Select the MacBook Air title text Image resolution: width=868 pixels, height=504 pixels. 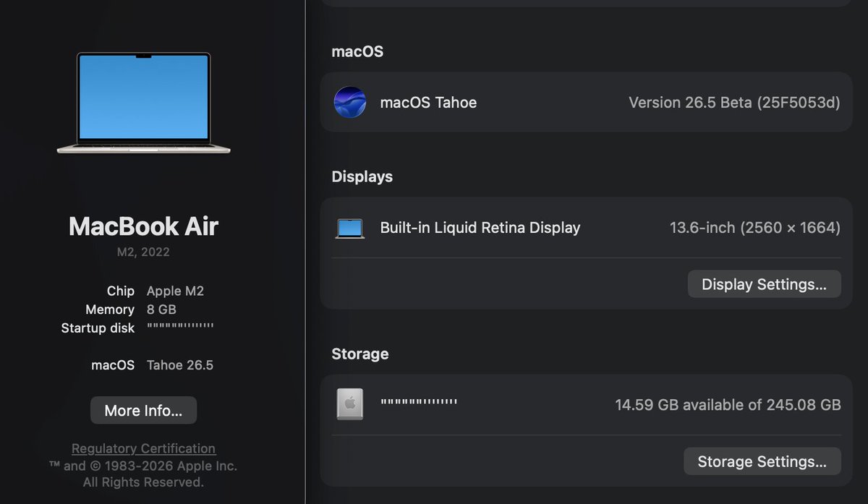tap(143, 226)
